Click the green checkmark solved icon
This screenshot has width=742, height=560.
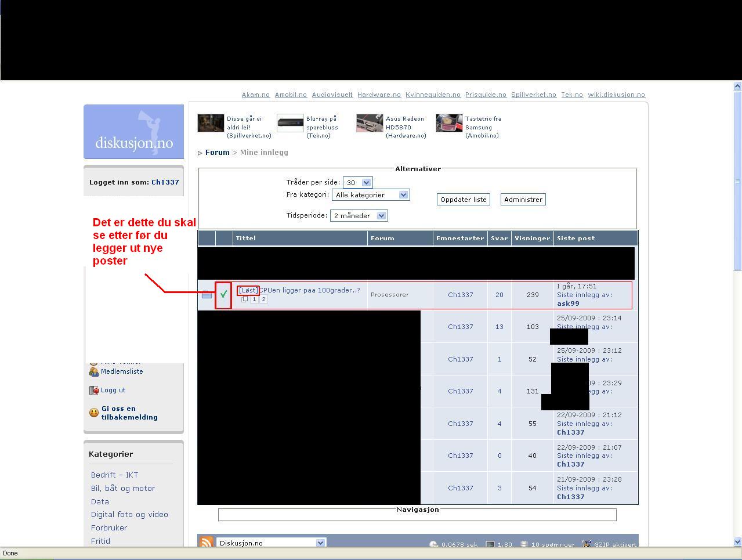223,294
